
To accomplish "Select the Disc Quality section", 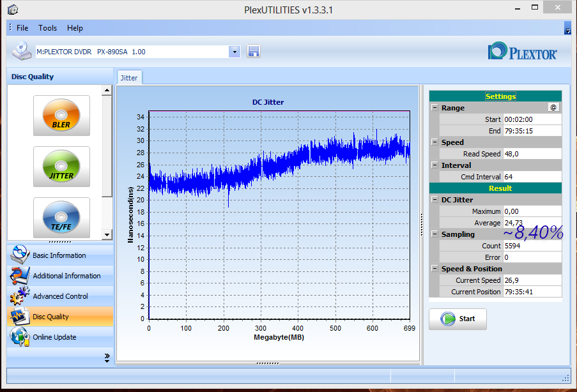I will (60, 317).
